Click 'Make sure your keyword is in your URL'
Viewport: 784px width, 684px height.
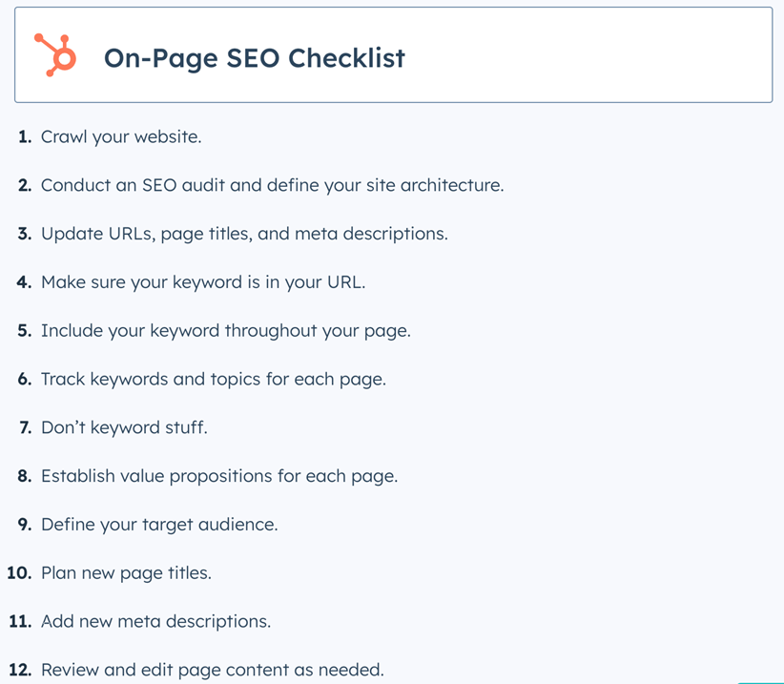point(203,282)
